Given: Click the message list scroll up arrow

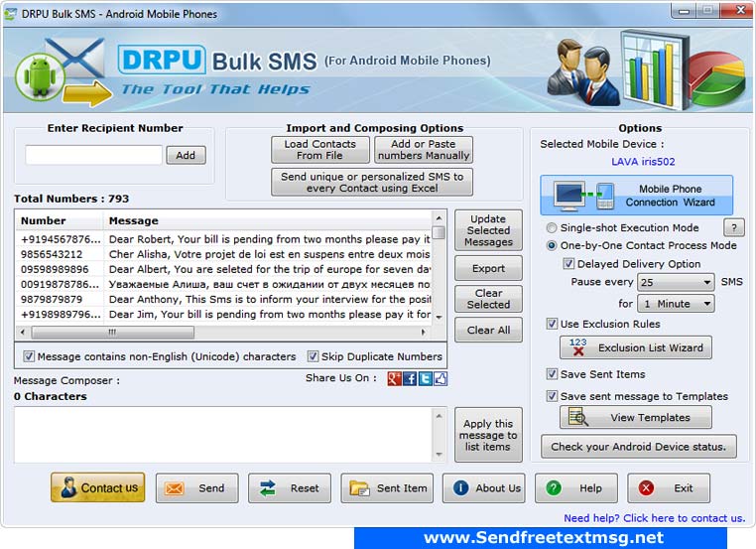Looking at the screenshot, I should (439, 218).
